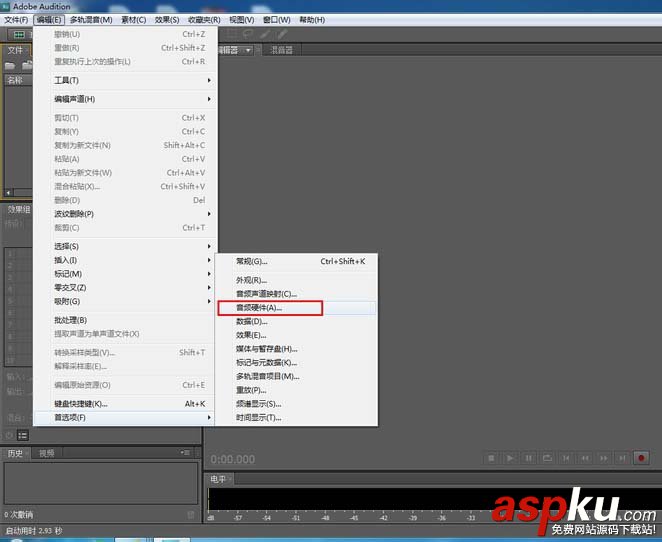662x542 pixels.
Task: Toggle the effects rack list icon
Action: [x=23, y=435]
